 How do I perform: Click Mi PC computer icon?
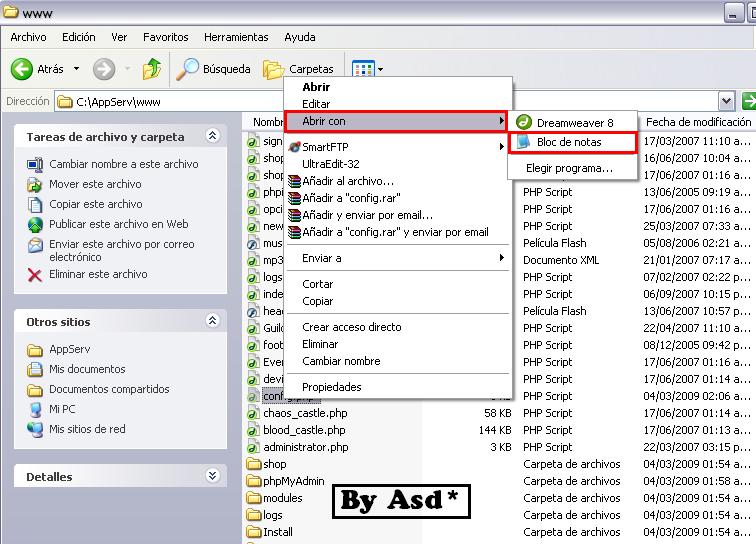click(35, 409)
